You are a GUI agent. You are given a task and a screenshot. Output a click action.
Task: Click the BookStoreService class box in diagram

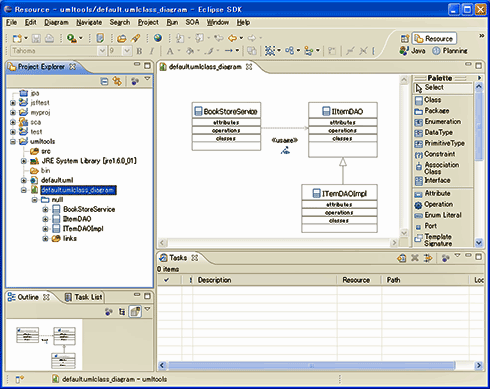coord(226,126)
